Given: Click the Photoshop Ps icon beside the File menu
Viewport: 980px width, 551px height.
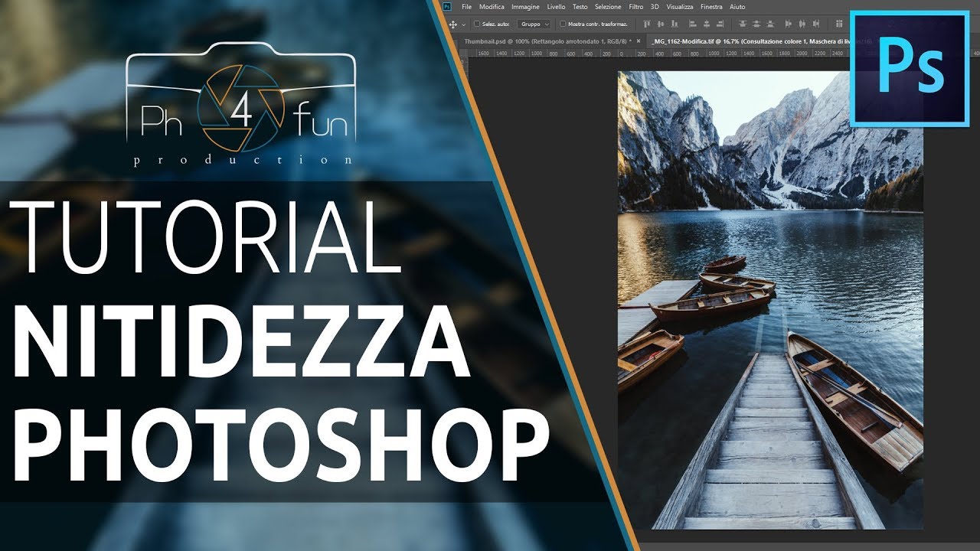Looking at the screenshot, I should click(x=449, y=6).
